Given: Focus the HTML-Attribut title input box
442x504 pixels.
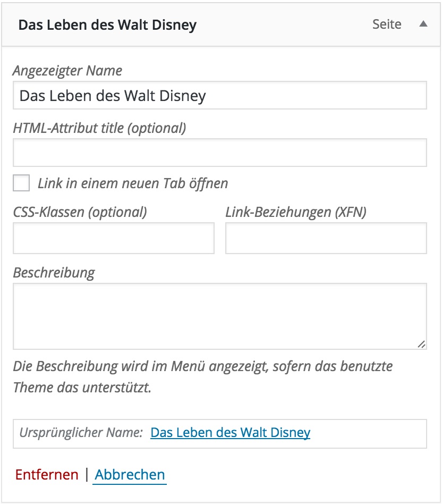Looking at the screenshot, I should pos(219,153).
